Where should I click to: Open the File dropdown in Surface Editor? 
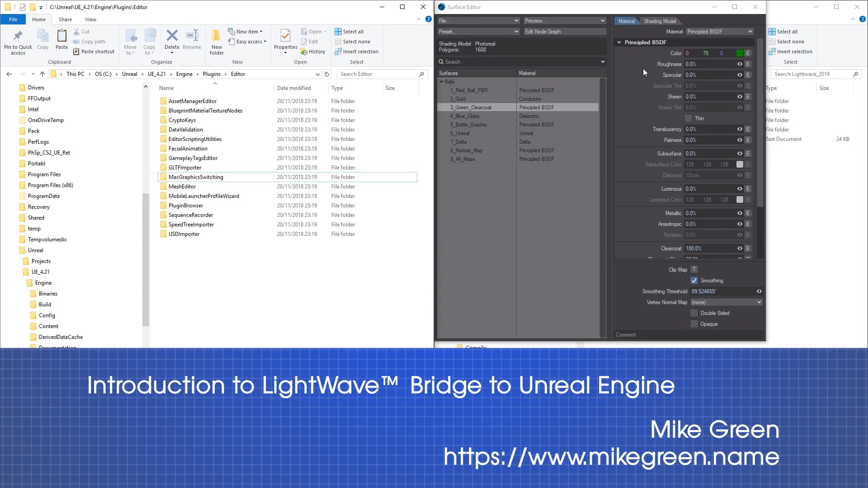point(478,20)
